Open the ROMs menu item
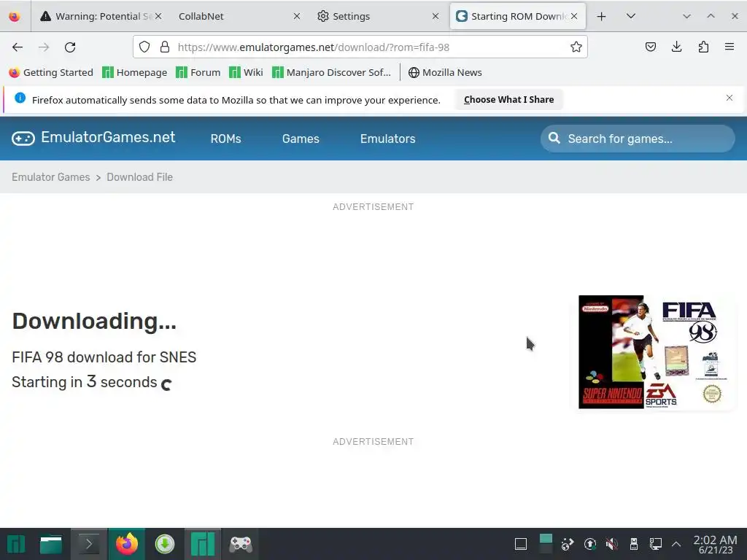This screenshot has width=747, height=560. pyautogui.click(x=226, y=139)
